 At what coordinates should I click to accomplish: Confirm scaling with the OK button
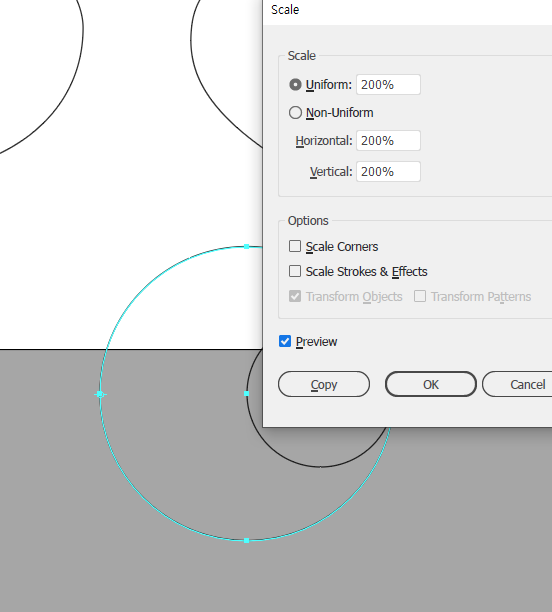pyautogui.click(x=431, y=384)
